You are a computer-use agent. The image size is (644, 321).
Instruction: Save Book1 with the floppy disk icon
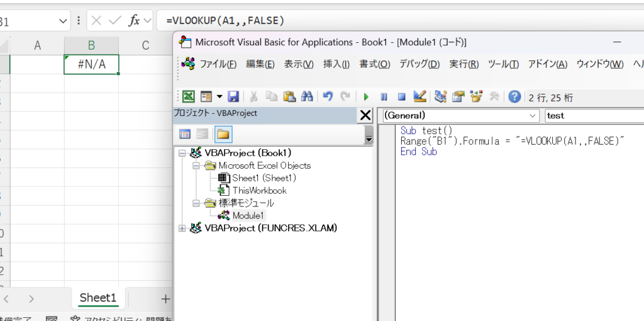point(233,96)
